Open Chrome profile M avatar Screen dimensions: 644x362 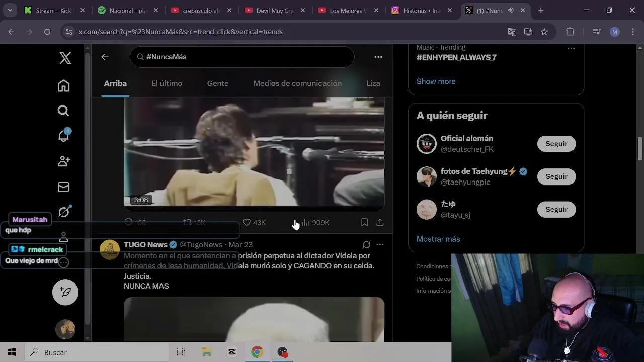614,32
